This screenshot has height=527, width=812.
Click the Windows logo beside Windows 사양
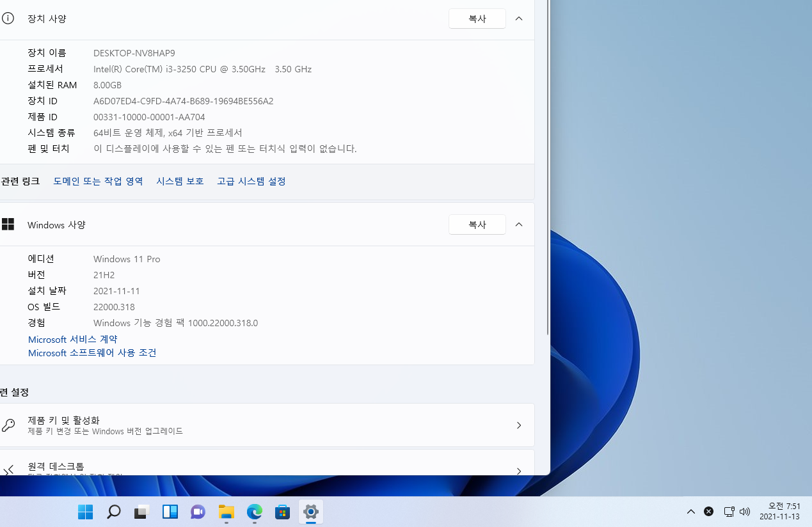click(8, 224)
